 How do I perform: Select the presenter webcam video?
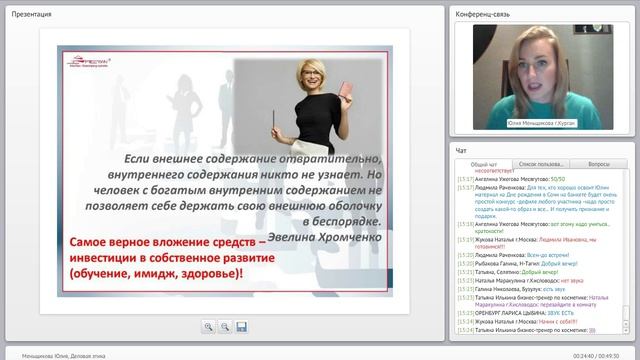coord(543,77)
